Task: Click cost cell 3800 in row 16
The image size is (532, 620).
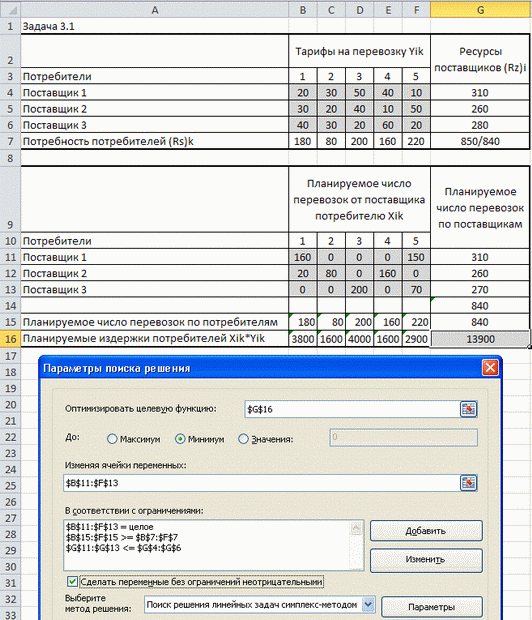Action: (x=303, y=339)
